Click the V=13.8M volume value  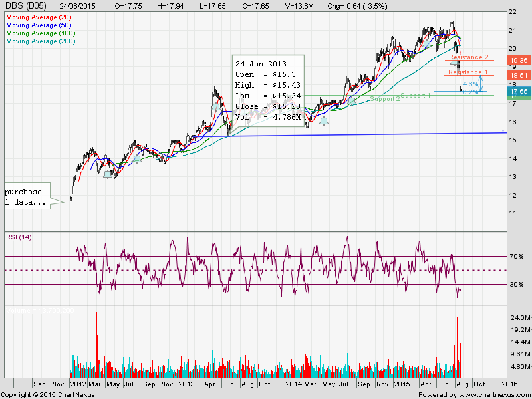coord(299,6)
